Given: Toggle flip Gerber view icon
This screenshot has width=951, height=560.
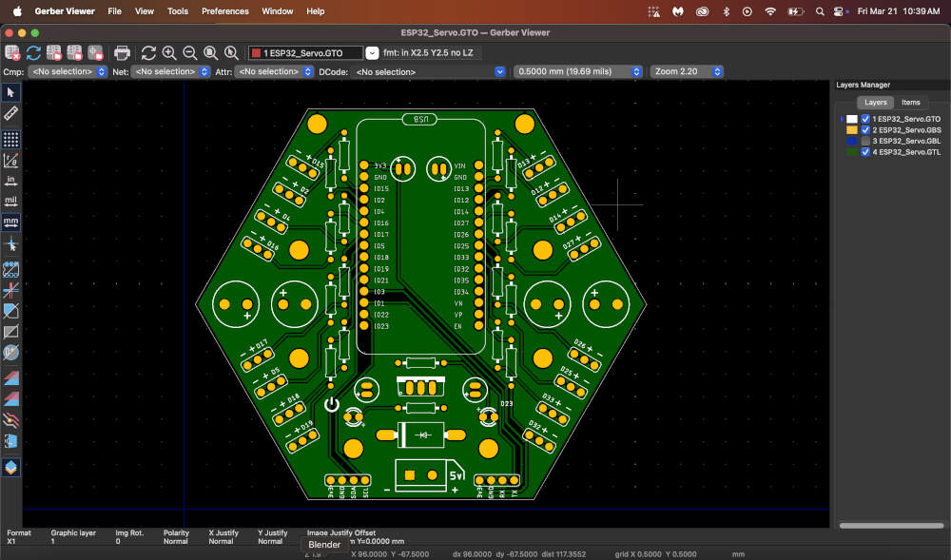Looking at the screenshot, I should pos(10,440).
